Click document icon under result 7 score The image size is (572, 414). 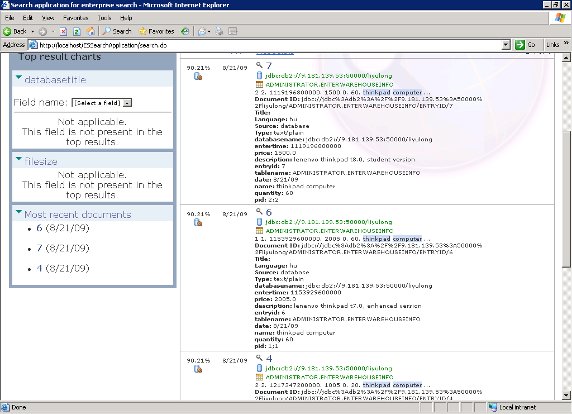(x=198, y=76)
